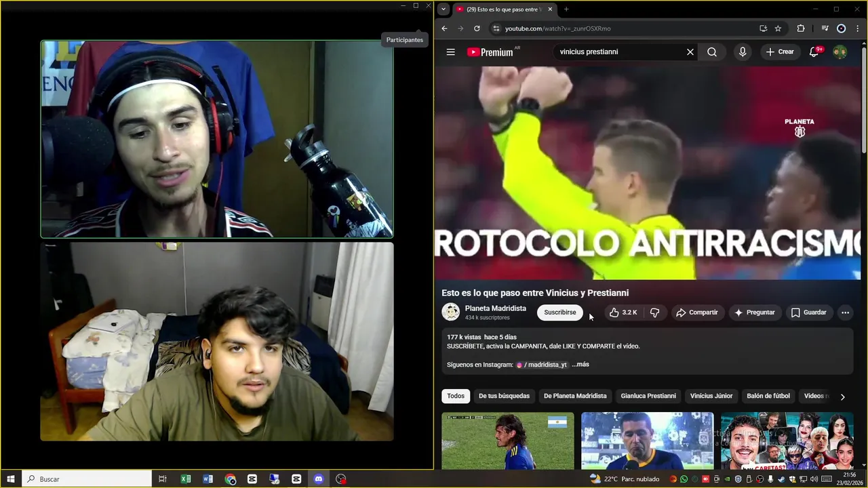Image resolution: width=868 pixels, height=488 pixels.
Task: Open weather widget 22°C Parc. nublado
Action: point(625,479)
